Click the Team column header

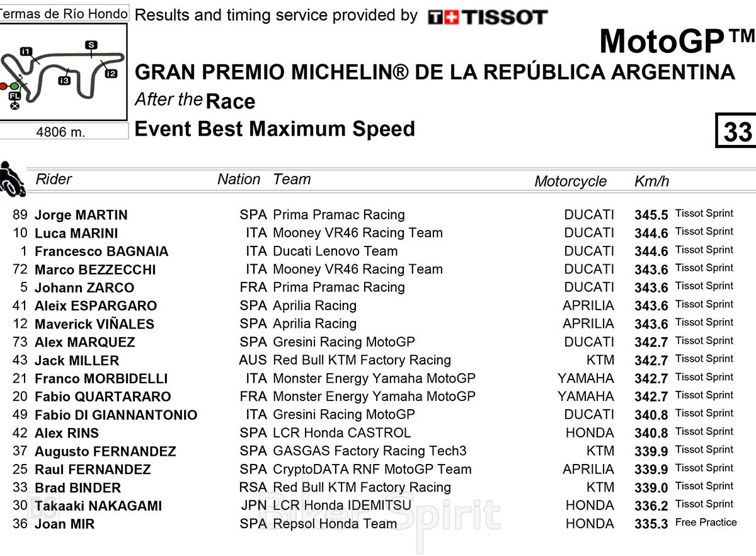292,180
